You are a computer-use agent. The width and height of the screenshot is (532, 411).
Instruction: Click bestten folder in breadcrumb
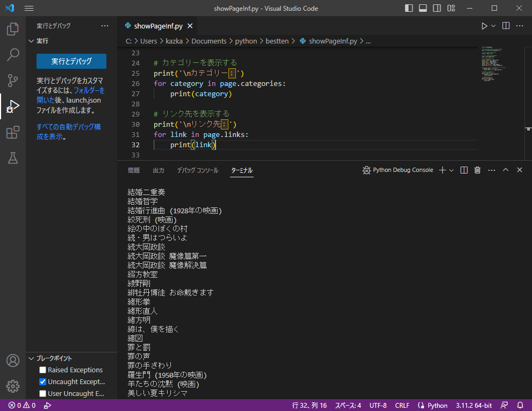(277, 41)
